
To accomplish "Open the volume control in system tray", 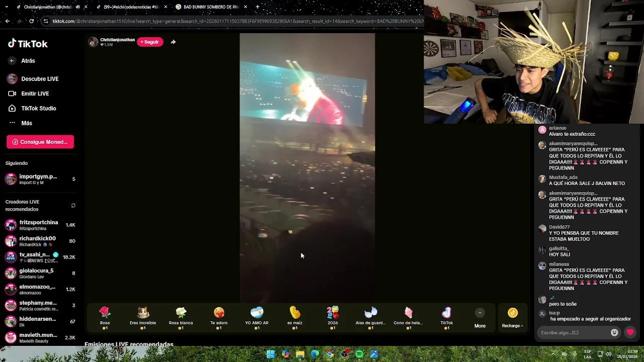I will [608, 354].
